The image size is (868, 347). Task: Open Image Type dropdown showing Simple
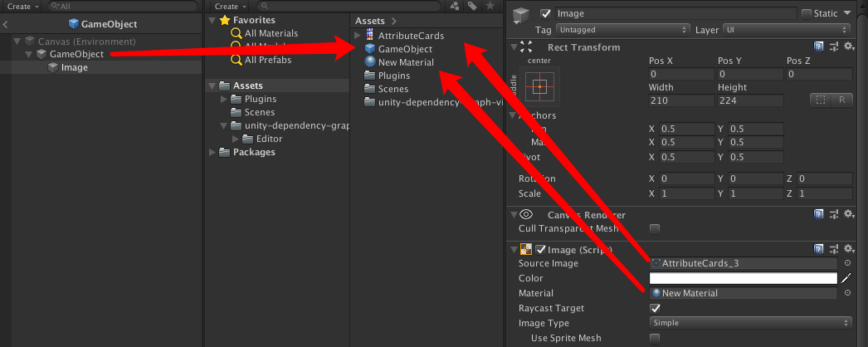pos(750,323)
